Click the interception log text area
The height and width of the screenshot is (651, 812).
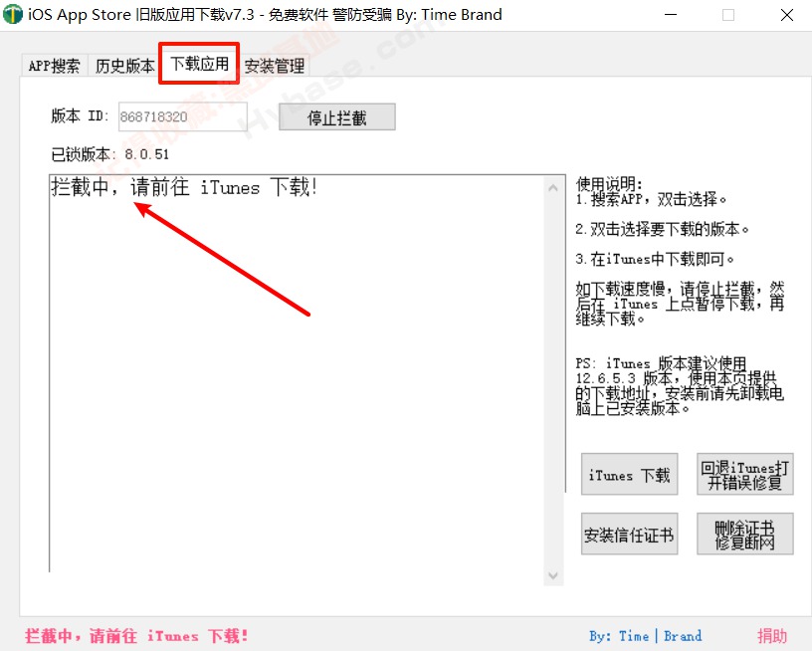click(x=299, y=398)
